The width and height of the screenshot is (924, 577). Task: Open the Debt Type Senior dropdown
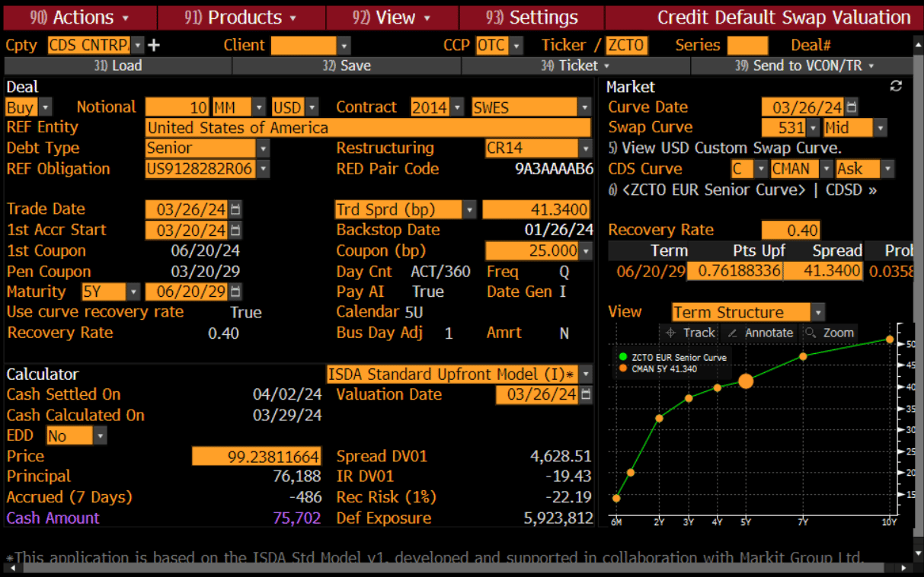pyautogui.click(x=264, y=148)
